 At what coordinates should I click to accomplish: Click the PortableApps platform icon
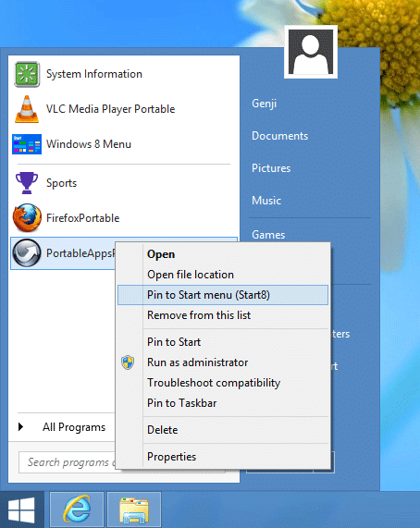click(27, 252)
